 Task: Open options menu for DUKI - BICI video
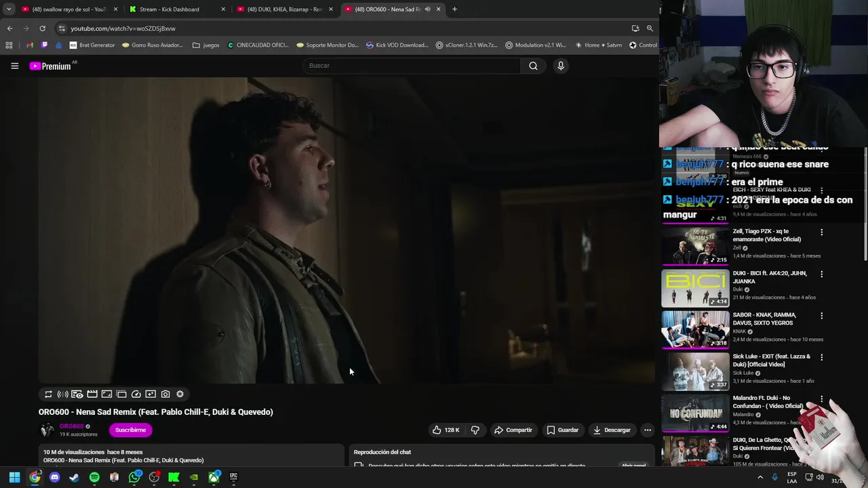tap(822, 274)
